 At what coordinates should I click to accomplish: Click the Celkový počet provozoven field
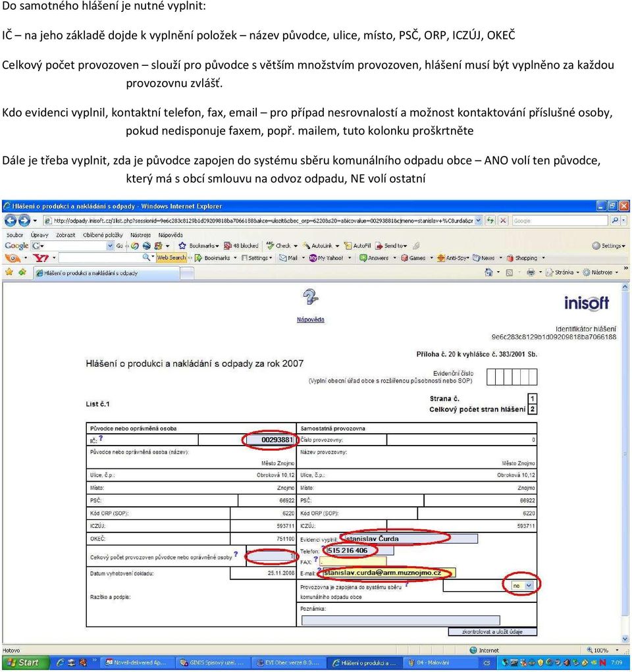pos(271,556)
